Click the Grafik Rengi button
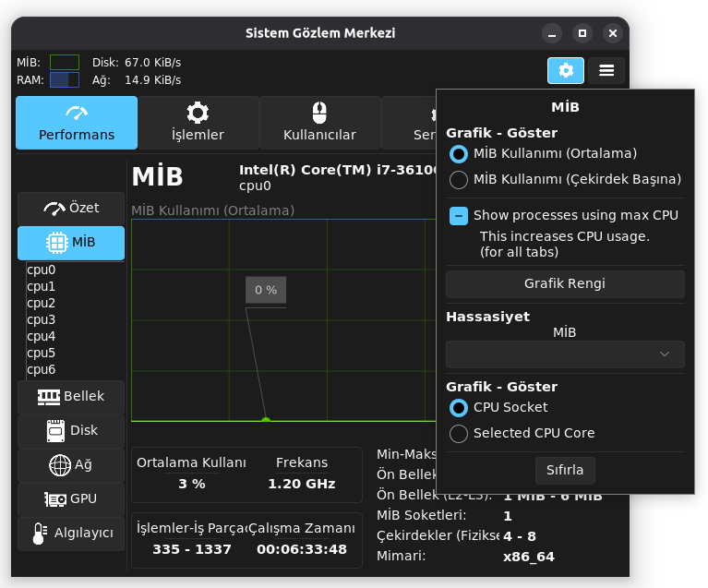Screen dimensions: 708x588 tap(565, 283)
